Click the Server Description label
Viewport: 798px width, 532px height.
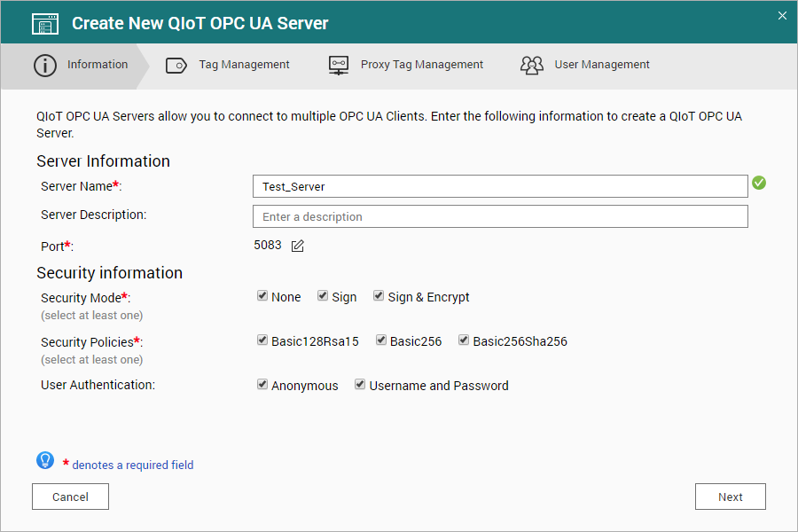pyautogui.click(x=94, y=215)
